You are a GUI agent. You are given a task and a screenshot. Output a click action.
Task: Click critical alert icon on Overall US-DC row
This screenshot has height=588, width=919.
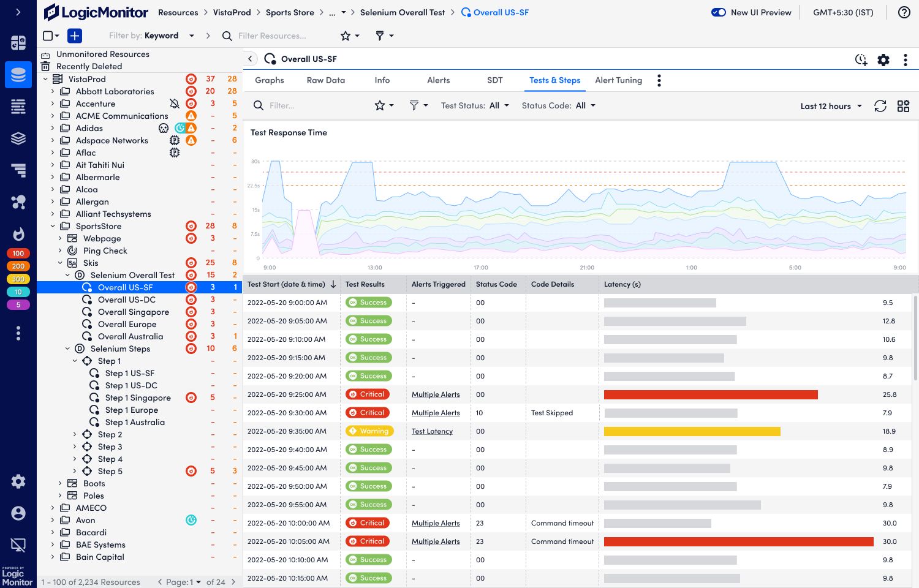click(x=191, y=300)
